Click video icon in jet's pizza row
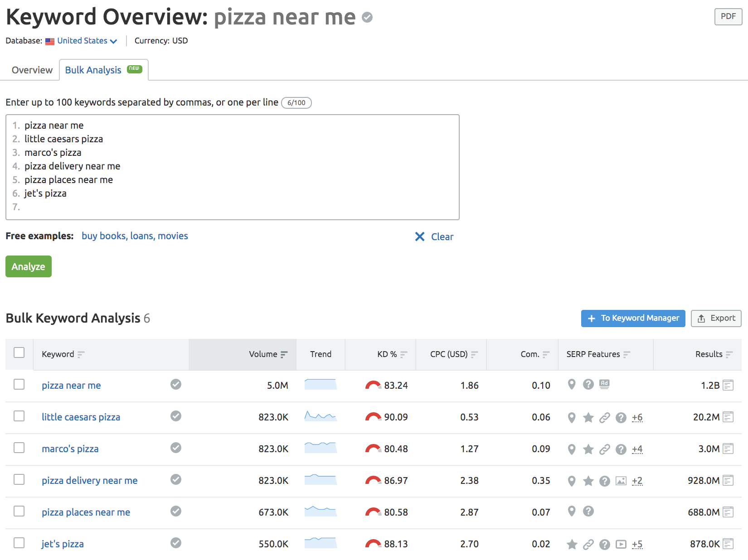Viewport: 748px width, 560px height. coord(621,545)
